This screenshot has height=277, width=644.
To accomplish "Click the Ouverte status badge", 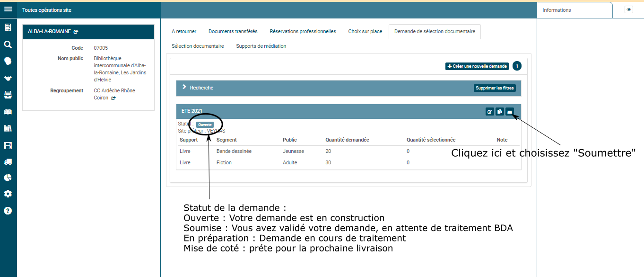I will [205, 125].
